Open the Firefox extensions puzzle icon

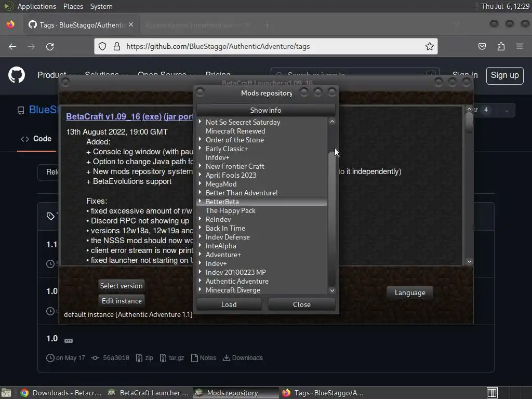coord(501,46)
